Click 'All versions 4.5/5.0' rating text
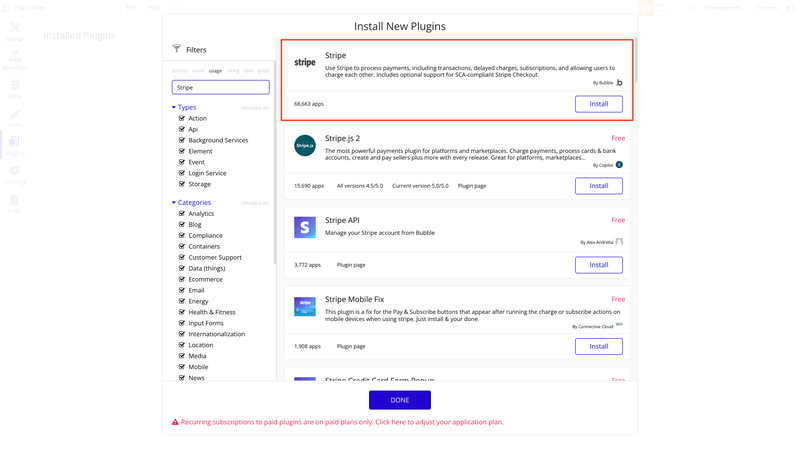800x462 pixels. click(x=360, y=186)
